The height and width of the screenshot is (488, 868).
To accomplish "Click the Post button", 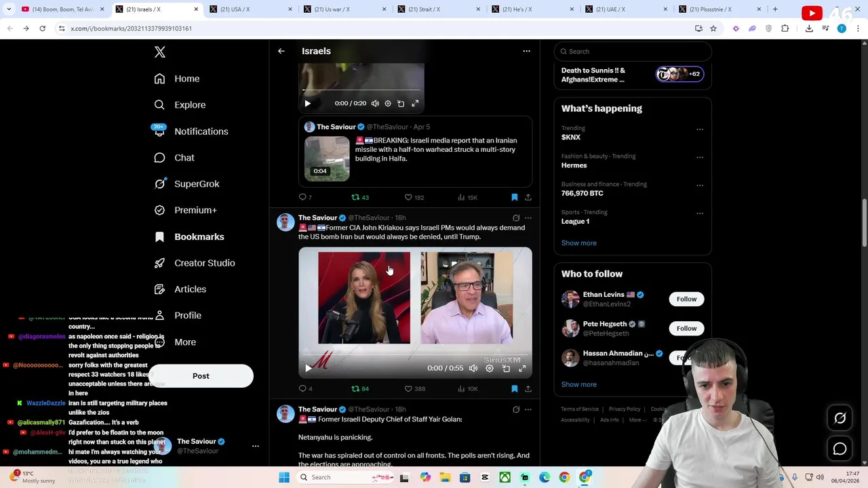I will click(x=201, y=376).
